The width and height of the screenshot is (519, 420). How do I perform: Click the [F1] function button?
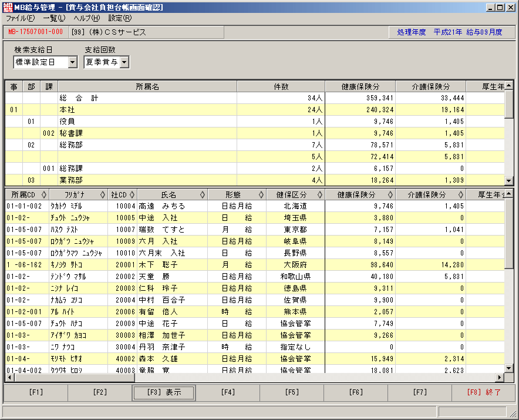(36, 392)
